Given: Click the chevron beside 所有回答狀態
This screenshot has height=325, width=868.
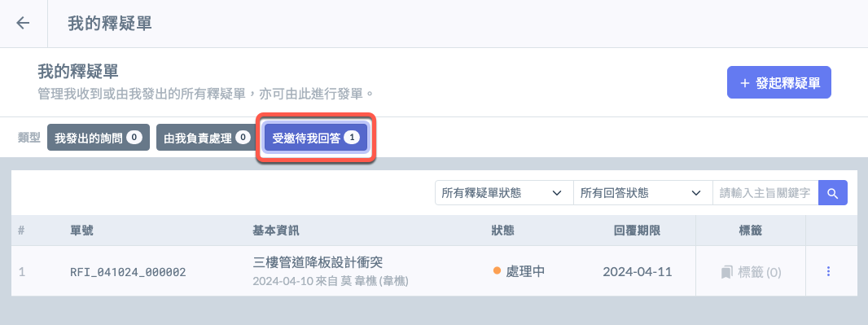Looking at the screenshot, I should pos(696,193).
